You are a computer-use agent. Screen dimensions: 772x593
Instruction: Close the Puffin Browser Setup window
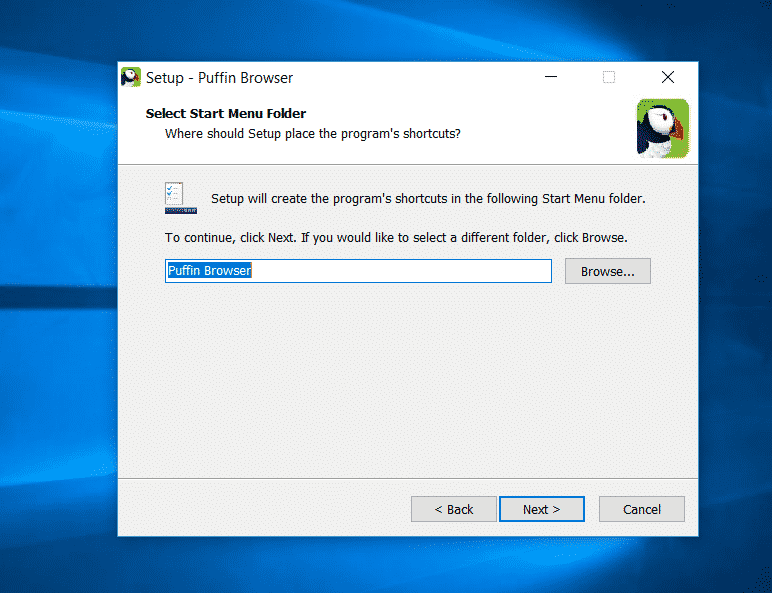668,78
